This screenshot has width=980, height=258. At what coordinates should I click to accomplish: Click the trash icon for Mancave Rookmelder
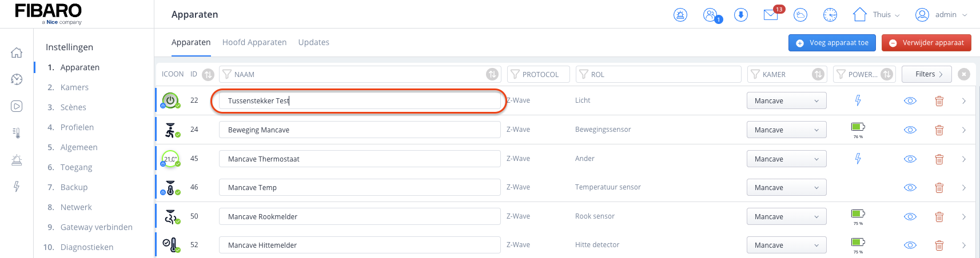tap(939, 217)
